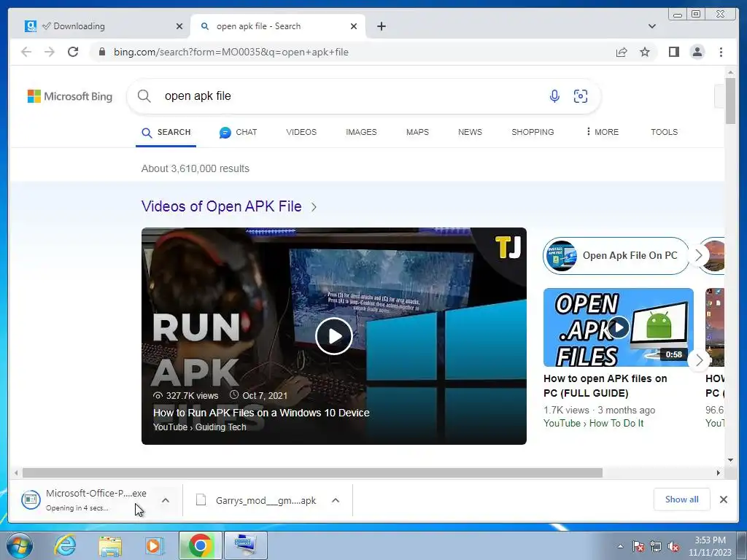Switch to Bing CHAT
747x560 pixels.
238,133
